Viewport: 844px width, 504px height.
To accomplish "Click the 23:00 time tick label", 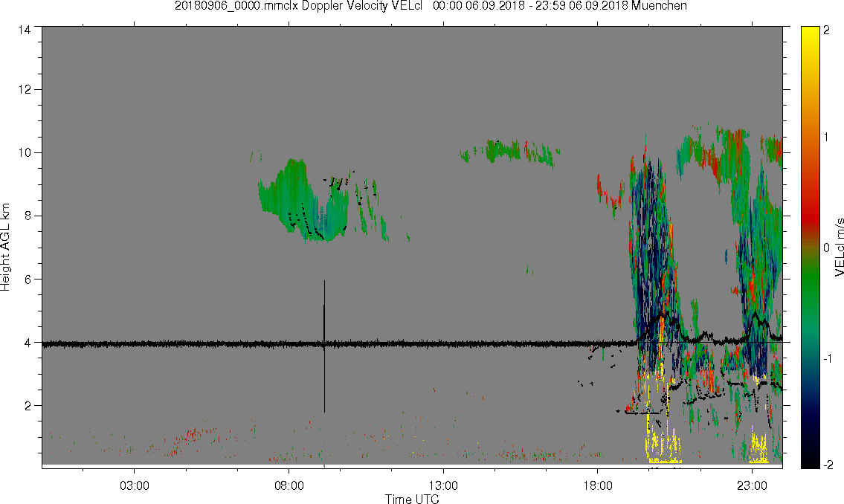I will coord(752,485).
